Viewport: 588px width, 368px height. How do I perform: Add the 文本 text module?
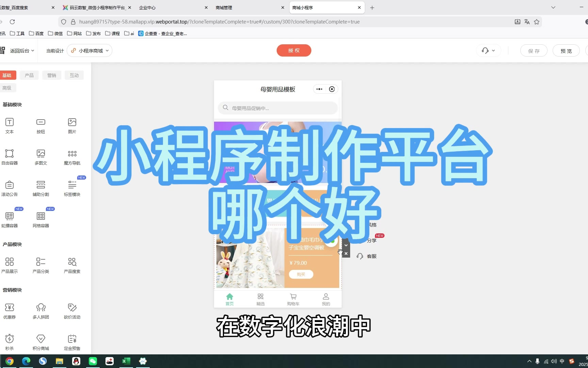tap(10, 125)
